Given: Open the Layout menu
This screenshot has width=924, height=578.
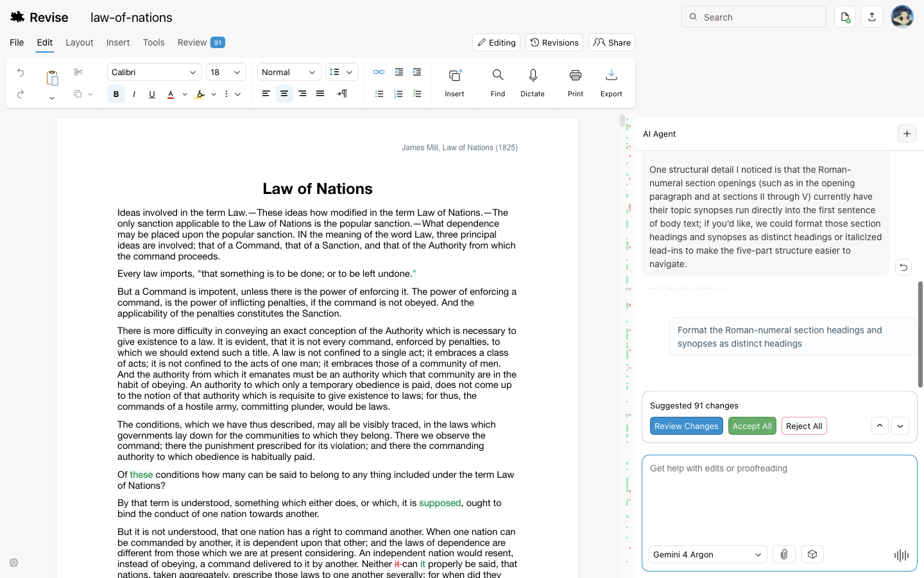Looking at the screenshot, I should pyautogui.click(x=80, y=42).
